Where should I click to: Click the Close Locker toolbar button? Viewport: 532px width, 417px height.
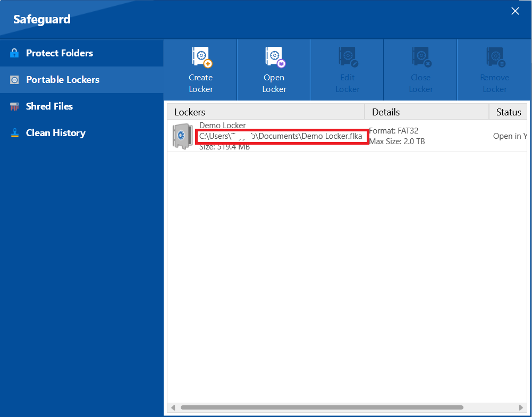(x=420, y=70)
